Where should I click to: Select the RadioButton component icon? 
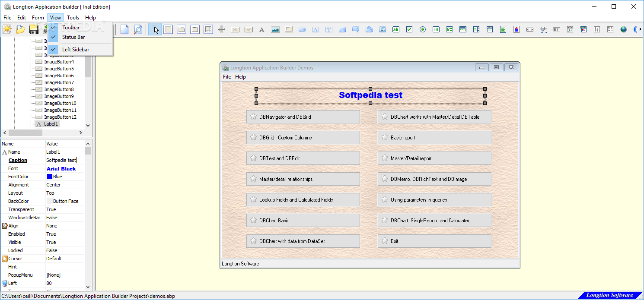[x=423, y=29]
